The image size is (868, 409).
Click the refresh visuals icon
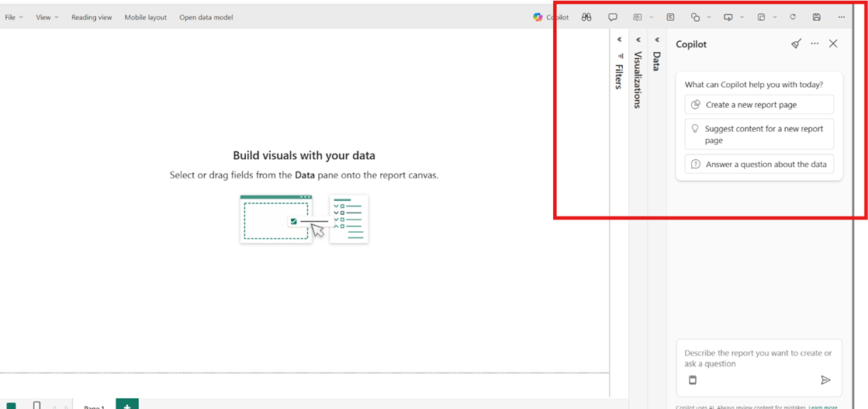793,17
